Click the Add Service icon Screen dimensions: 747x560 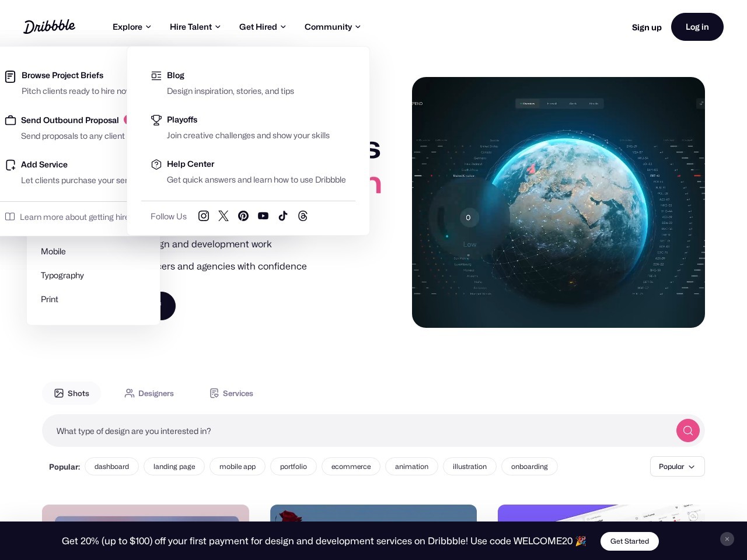click(11, 165)
